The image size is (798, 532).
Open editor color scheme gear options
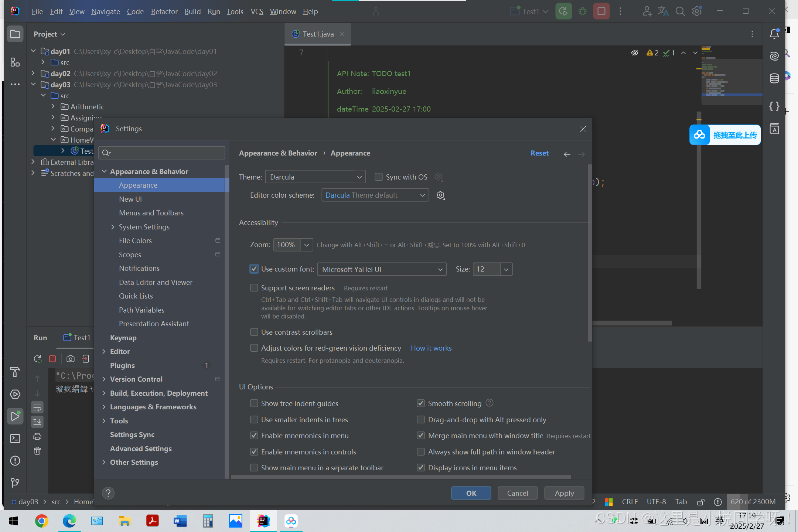440,195
